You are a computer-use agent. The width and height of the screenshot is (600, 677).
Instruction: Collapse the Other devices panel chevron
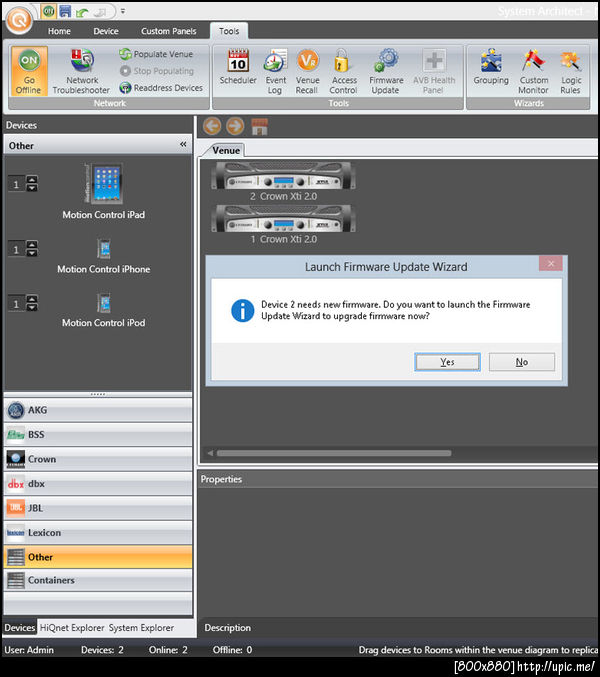183,144
